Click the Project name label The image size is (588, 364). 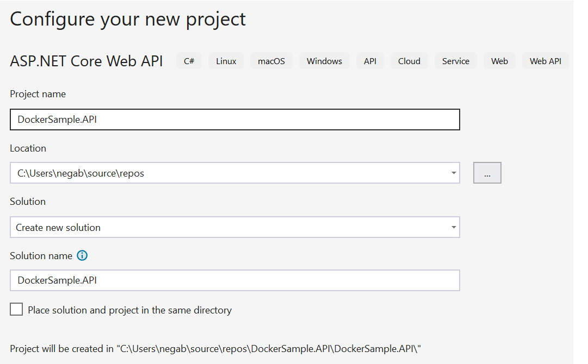tap(38, 94)
